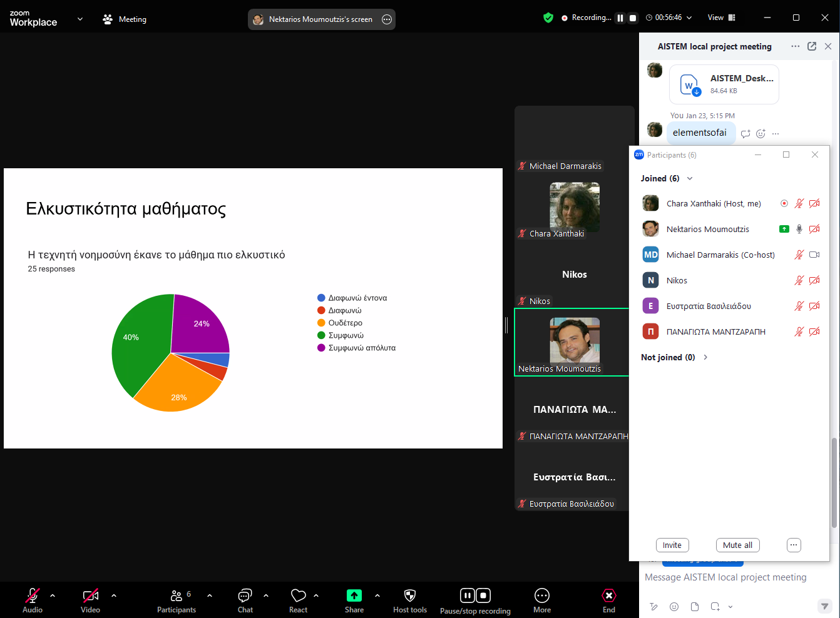Click the green Share screen icon
This screenshot has width=840, height=618.
pos(354,595)
